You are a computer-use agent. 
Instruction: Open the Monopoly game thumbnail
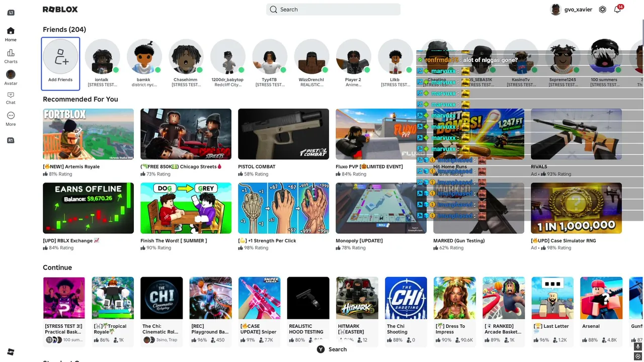coord(381,208)
